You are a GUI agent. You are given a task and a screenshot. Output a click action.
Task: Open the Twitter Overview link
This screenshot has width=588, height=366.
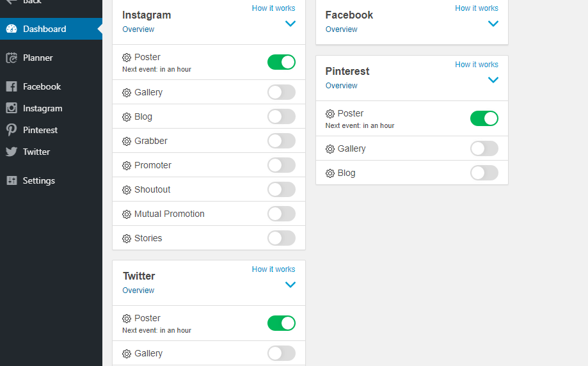tap(138, 290)
